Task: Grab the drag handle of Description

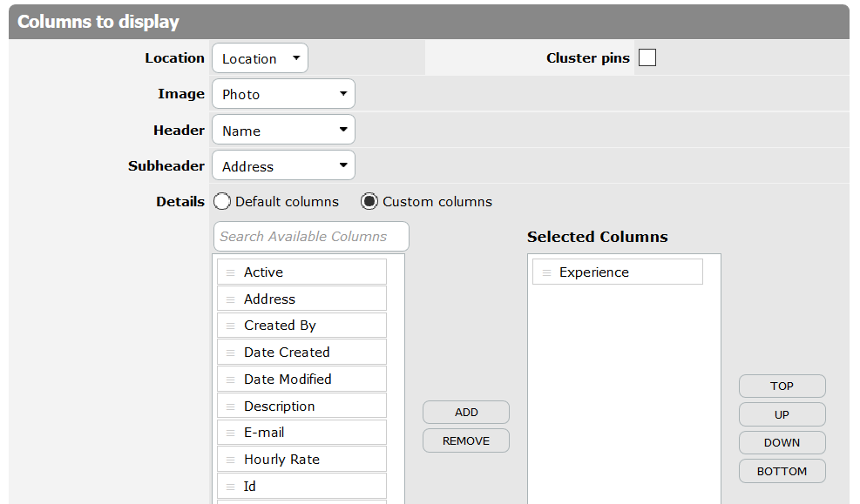Action: coord(231,407)
